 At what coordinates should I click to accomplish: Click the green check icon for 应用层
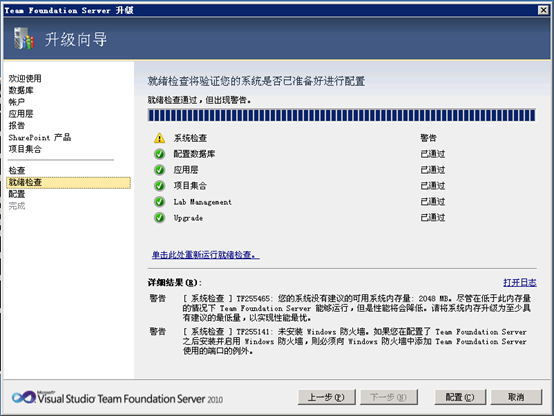[x=159, y=170]
